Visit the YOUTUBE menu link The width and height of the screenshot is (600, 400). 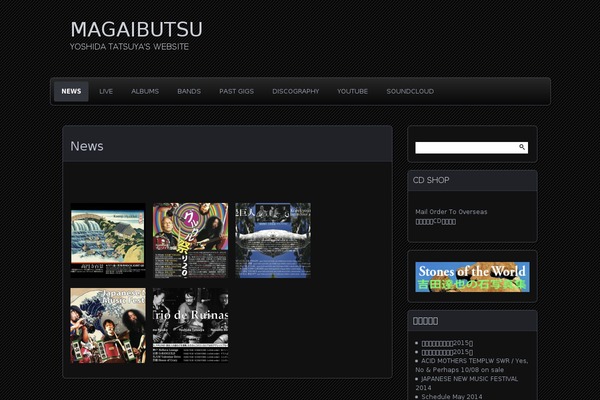tap(352, 91)
